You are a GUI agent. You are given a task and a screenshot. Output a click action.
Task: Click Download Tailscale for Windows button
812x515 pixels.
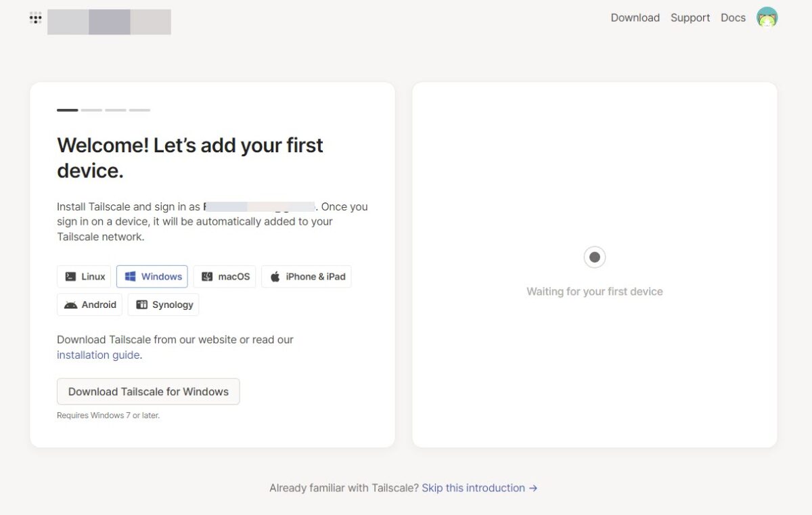click(148, 392)
